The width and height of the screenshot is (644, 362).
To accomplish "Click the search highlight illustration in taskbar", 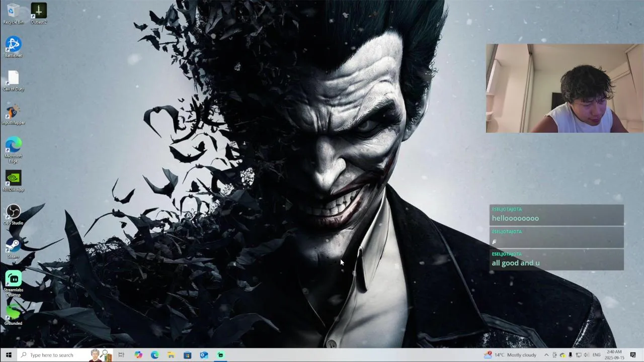I will [x=101, y=355].
